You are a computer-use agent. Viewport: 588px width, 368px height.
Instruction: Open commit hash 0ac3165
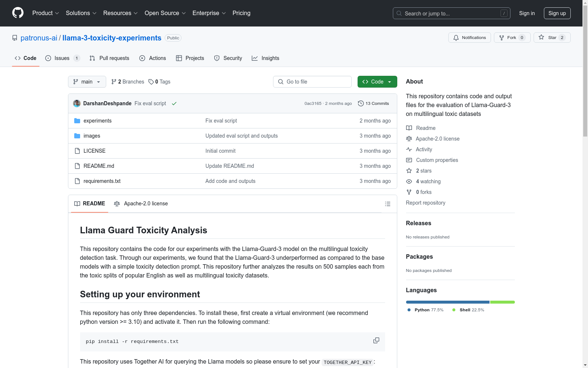point(313,103)
